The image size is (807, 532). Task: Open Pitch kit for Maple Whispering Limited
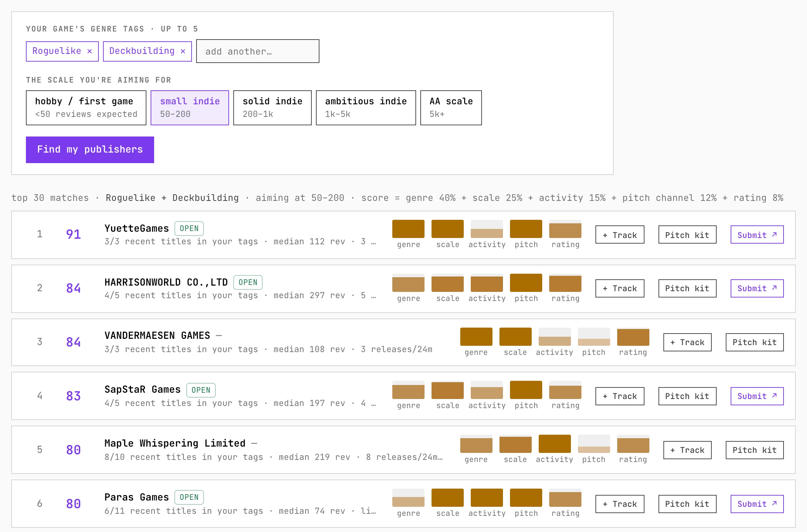pyautogui.click(x=755, y=450)
